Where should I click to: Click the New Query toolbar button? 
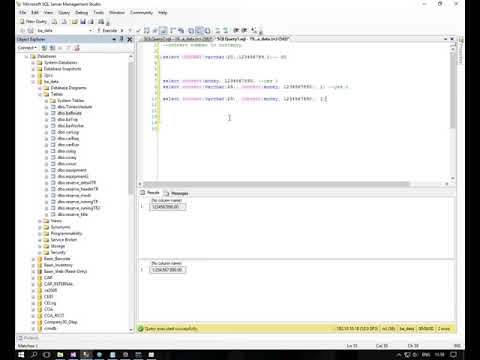(33, 21)
